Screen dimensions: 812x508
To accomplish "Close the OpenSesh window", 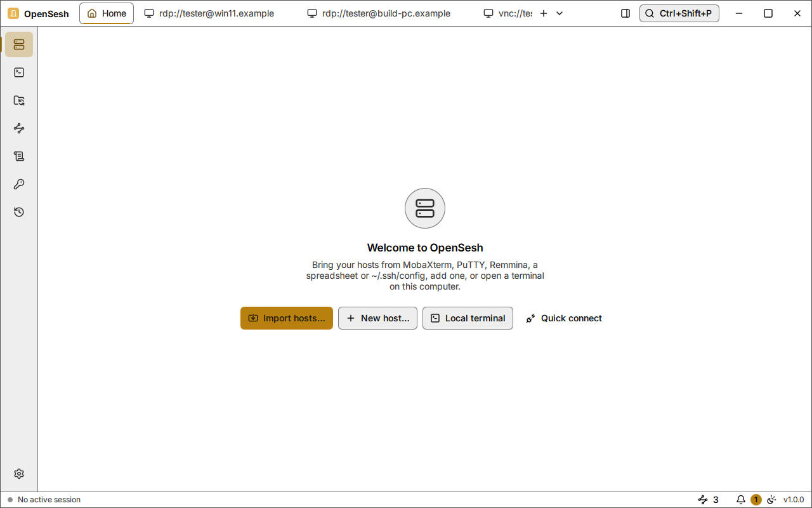I will click(x=797, y=13).
